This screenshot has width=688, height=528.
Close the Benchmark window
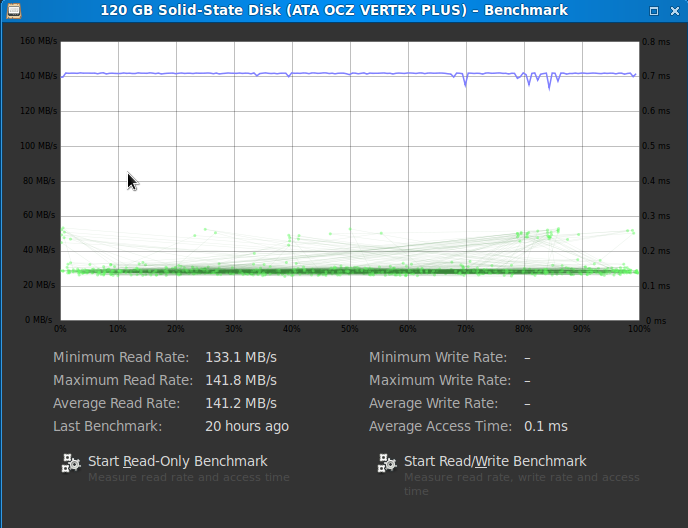(x=675, y=11)
